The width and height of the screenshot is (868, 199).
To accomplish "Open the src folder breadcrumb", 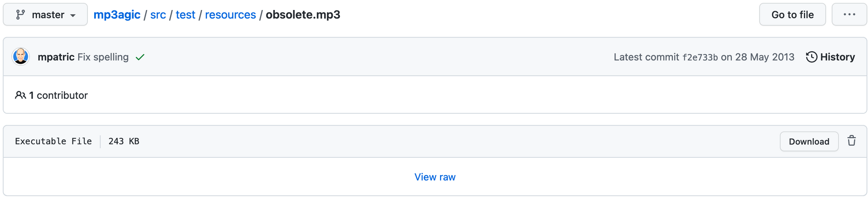I will click(158, 15).
